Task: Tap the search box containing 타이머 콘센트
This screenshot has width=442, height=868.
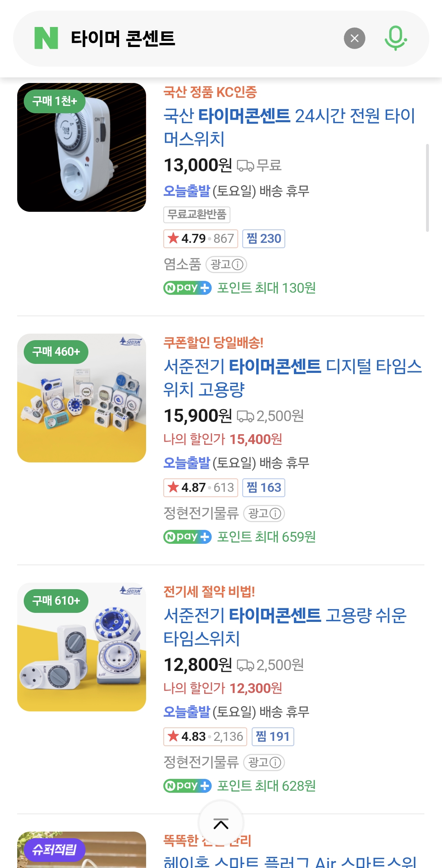Action: point(196,38)
